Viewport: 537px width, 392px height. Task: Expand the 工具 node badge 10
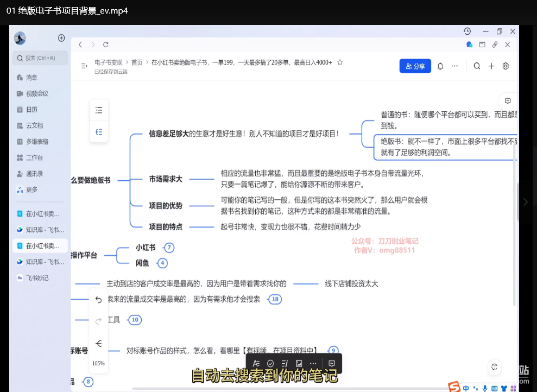pos(135,320)
